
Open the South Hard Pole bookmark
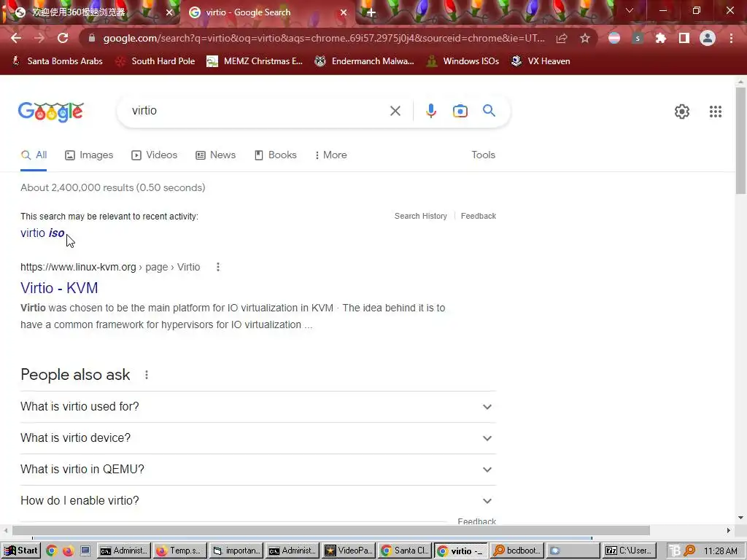155,61
